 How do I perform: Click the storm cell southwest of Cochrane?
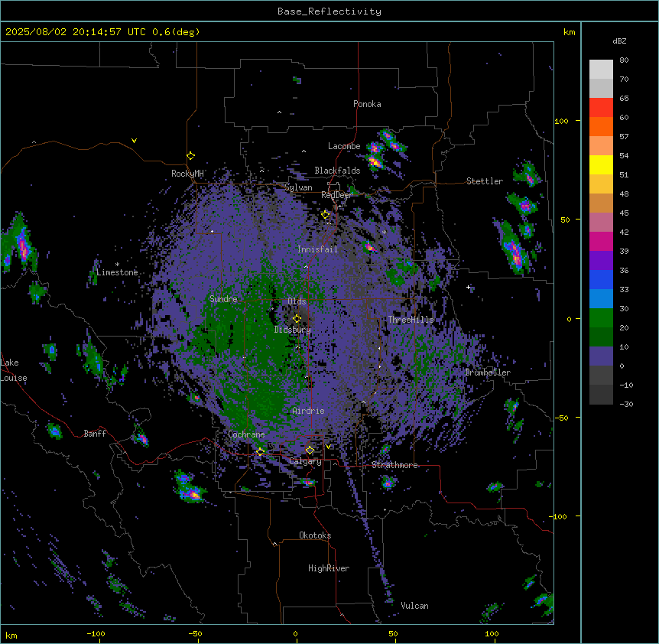tap(191, 489)
